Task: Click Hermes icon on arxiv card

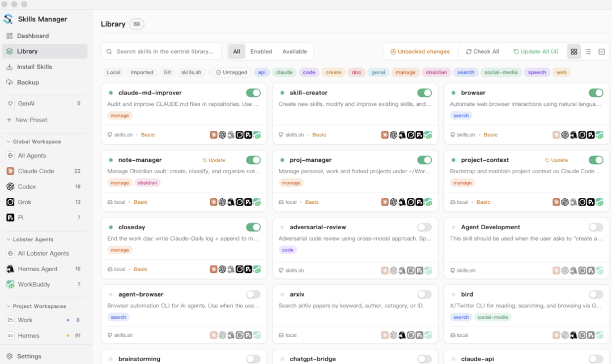Action: coord(402,335)
